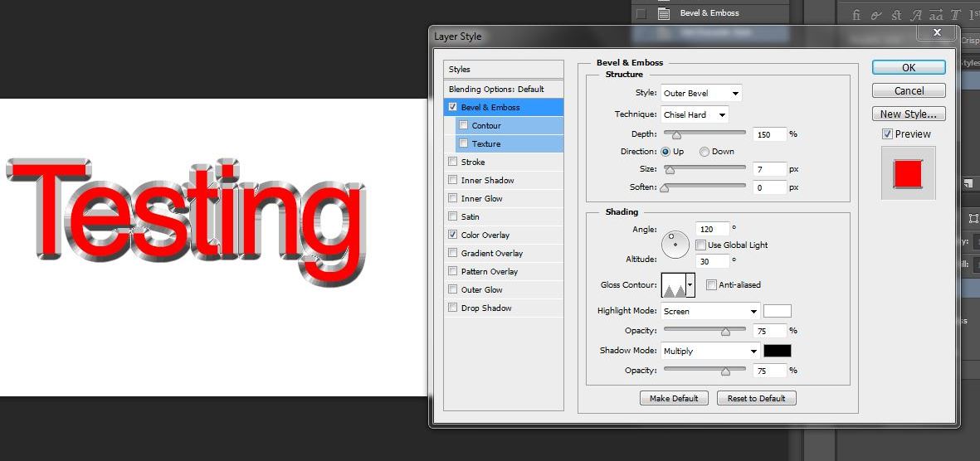Click the Gloss Contour curve thumbnail
This screenshot has width=980, height=461.
[x=673, y=285]
